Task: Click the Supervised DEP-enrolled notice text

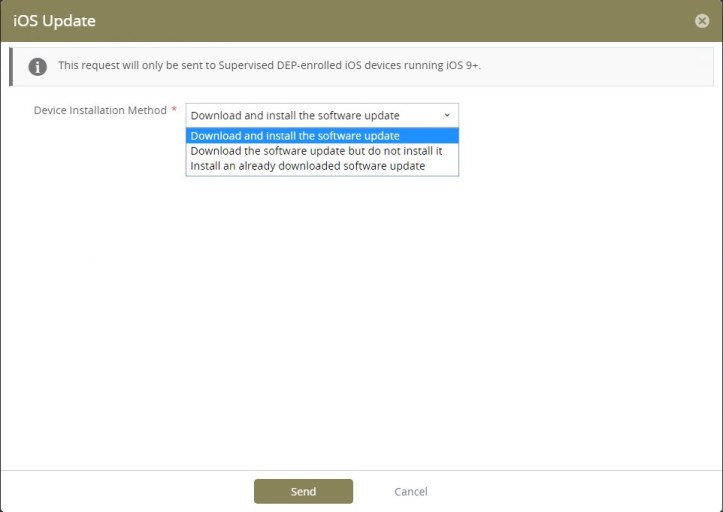Action: (x=270, y=66)
